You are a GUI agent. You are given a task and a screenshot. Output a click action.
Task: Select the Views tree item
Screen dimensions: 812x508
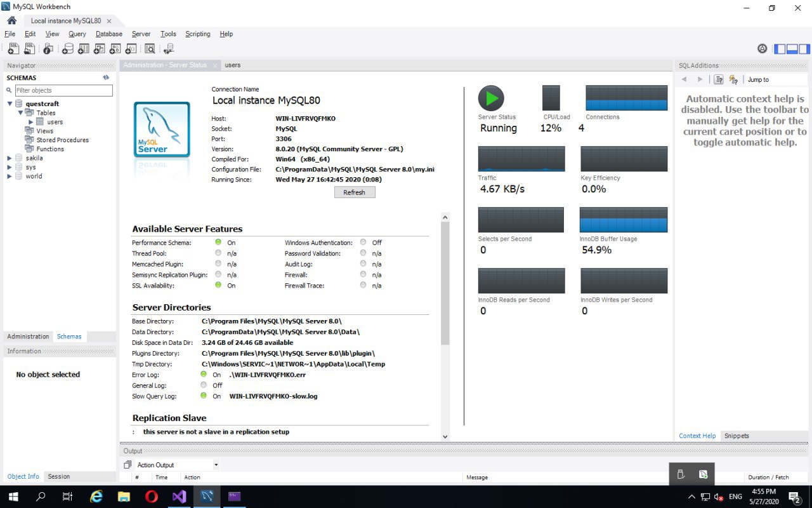(44, 131)
